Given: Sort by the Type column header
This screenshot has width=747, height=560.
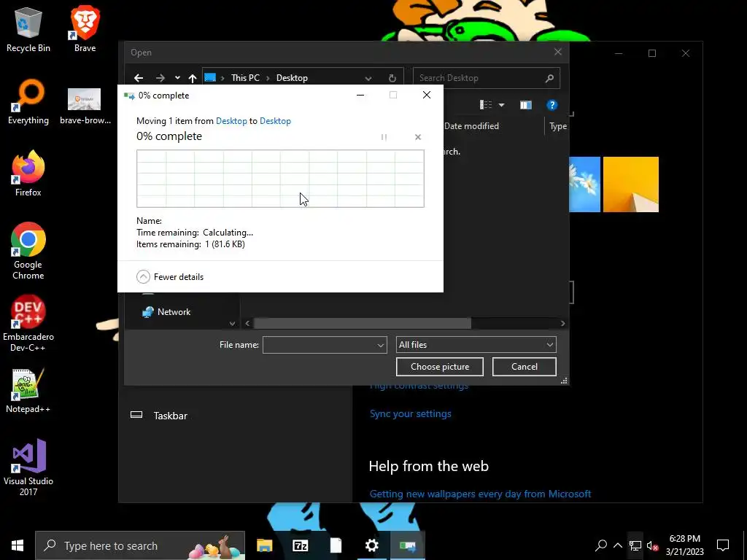Looking at the screenshot, I should pos(558,126).
